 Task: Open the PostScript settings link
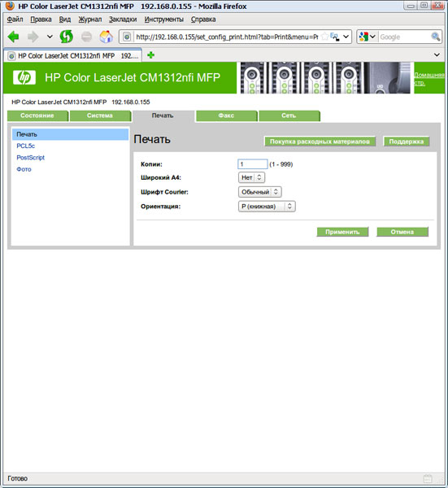[30, 158]
